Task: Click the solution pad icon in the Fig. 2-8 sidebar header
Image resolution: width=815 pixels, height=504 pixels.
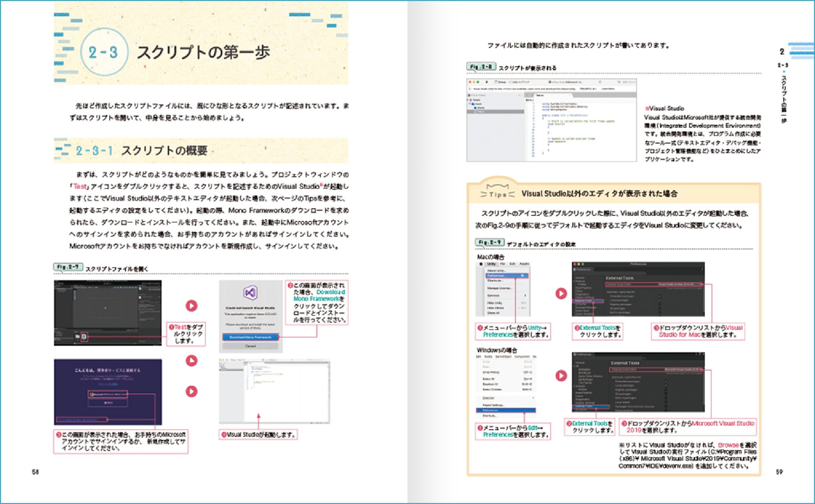Action: tap(469, 95)
